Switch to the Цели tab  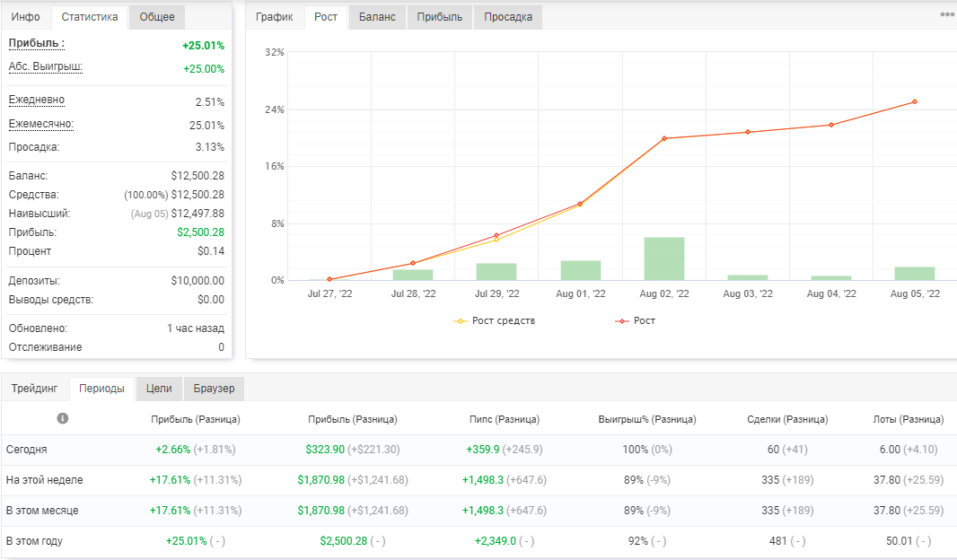click(159, 389)
